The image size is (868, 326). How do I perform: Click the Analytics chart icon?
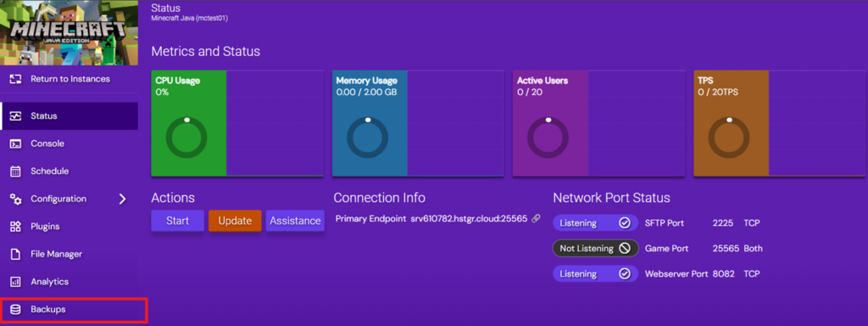[x=15, y=282]
